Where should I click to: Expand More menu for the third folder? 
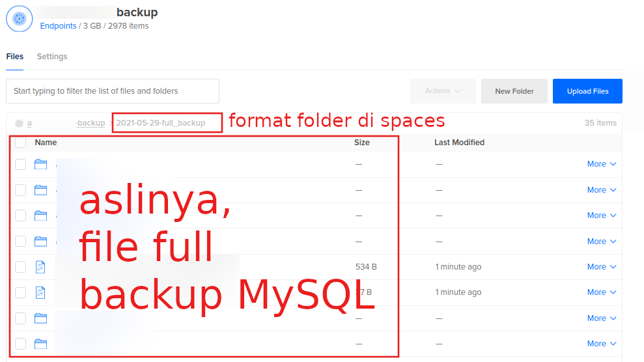pos(602,216)
